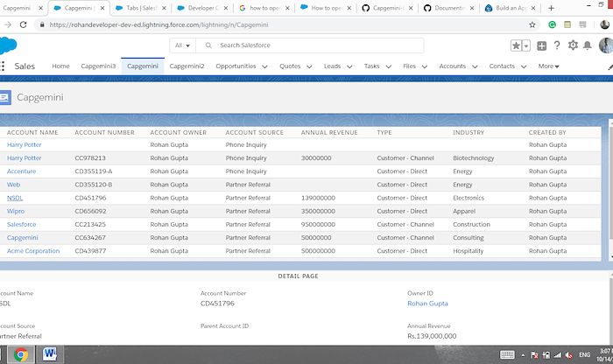The height and width of the screenshot is (364, 613).
Task: Select account number CC978213 cell
Action: click(90, 157)
